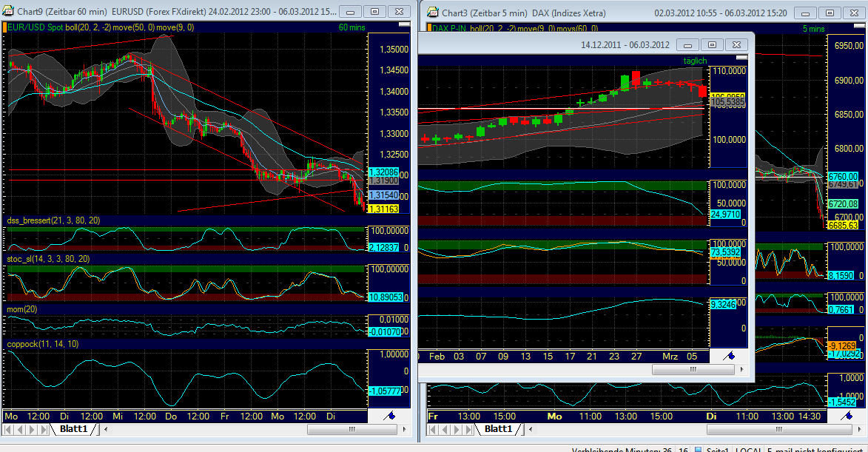Click the LOCAL label in the status bar
Screen dimensions: 868x452
tap(750, 448)
